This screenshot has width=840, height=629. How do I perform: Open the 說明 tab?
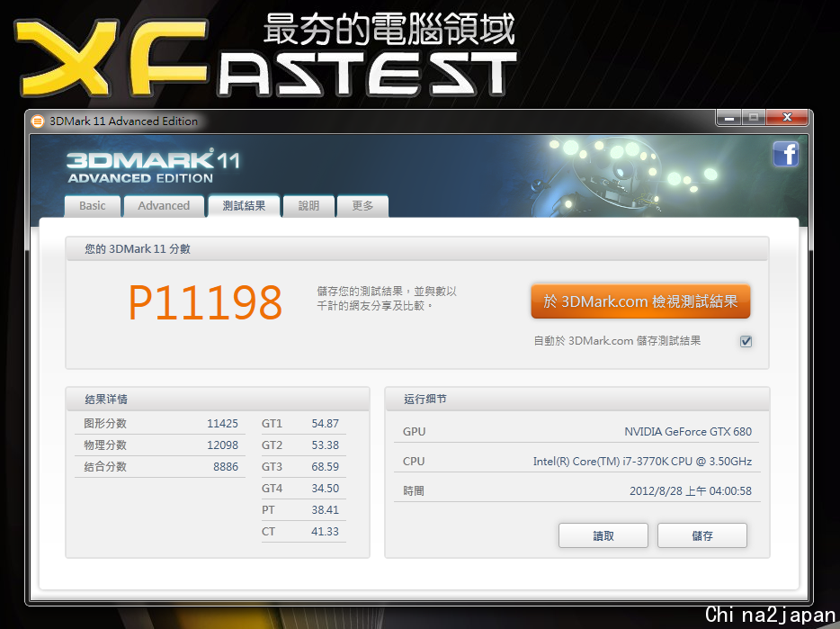[309, 206]
